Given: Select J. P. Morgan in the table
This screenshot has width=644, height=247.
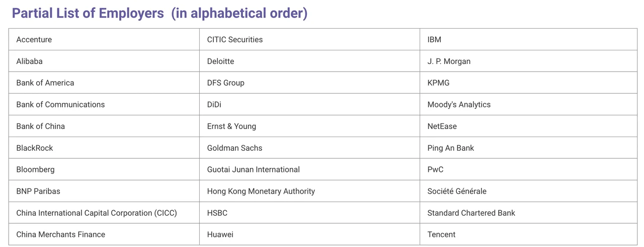Looking at the screenshot, I should 449,61.
